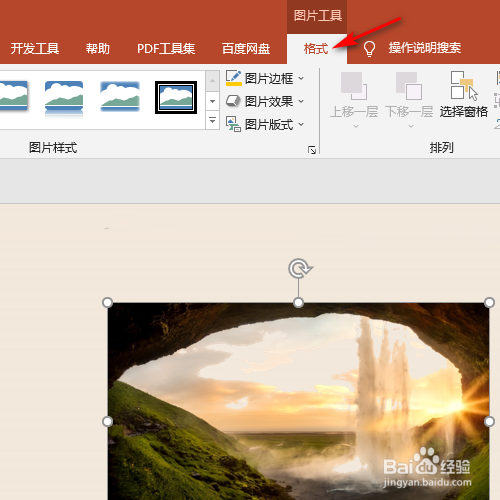Apply the soft edge rectangle picture style
Screen dimensions: 500x500
pyautogui.click(x=120, y=96)
